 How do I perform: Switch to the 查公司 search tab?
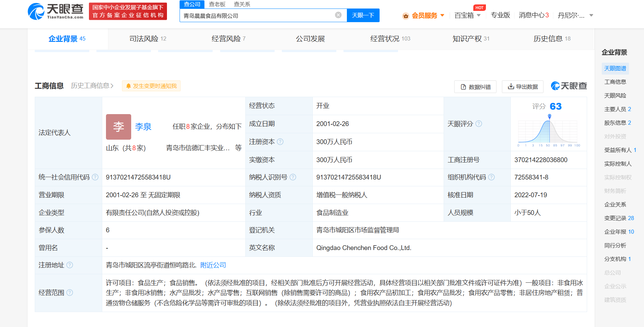pyautogui.click(x=192, y=4)
